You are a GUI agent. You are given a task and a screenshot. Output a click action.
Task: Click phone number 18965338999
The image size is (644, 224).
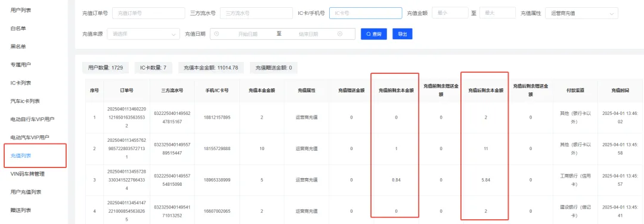point(217,180)
